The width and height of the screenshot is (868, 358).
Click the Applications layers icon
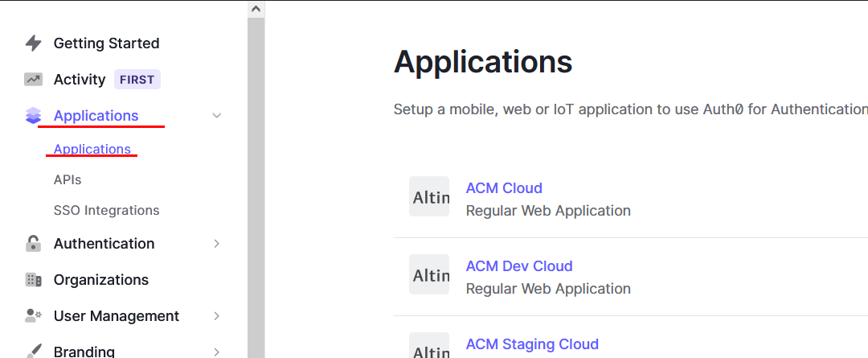(33, 115)
